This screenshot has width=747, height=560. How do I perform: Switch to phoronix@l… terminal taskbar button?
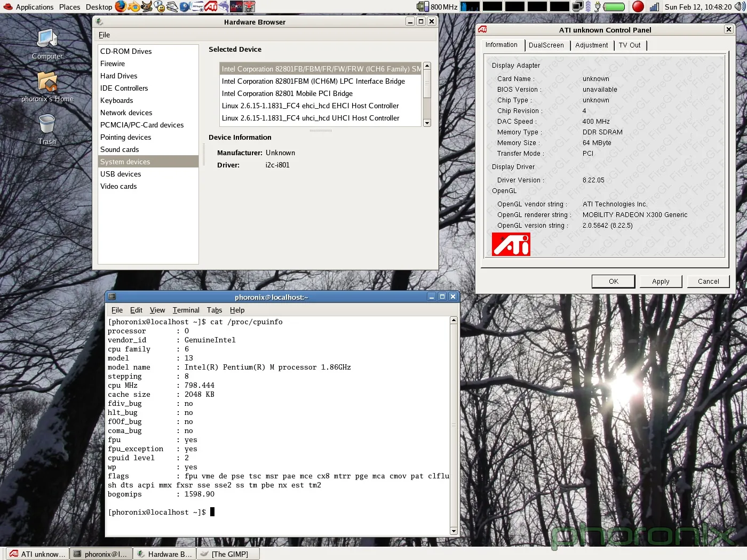click(101, 554)
